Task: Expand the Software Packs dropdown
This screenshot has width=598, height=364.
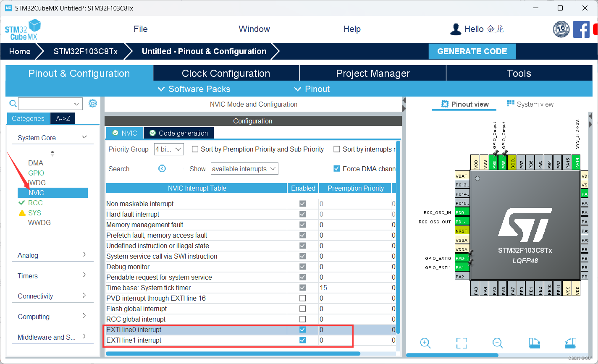Action: coord(194,89)
